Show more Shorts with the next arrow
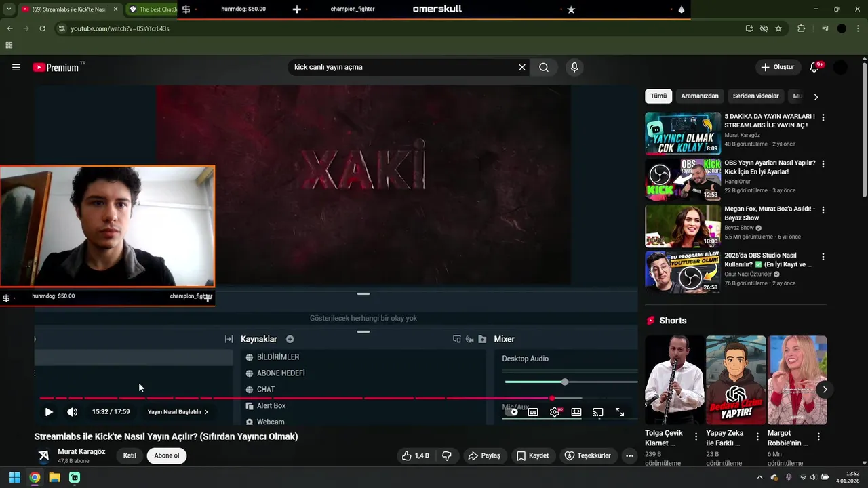The image size is (868, 488). (x=825, y=389)
